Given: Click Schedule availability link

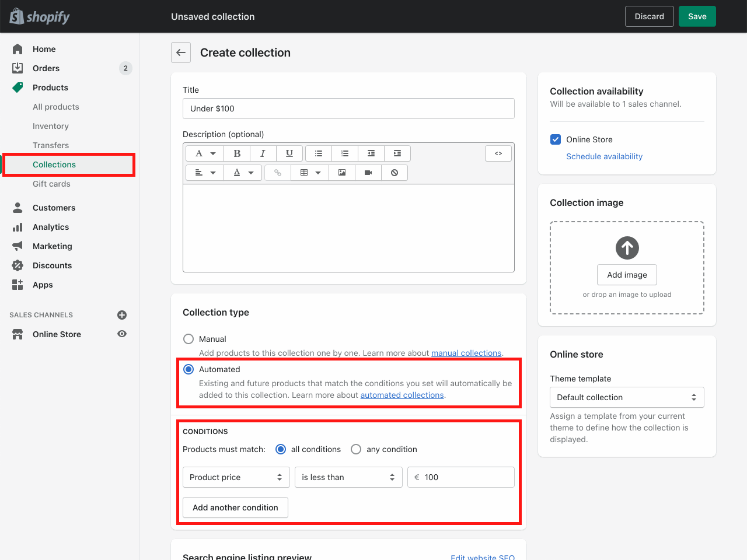Looking at the screenshot, I should [604, 156].
